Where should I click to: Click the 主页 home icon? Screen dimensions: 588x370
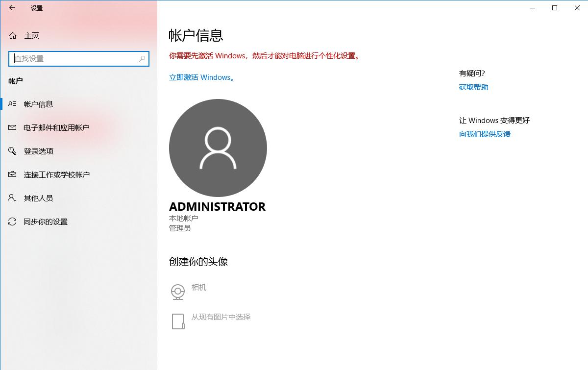point(12,35)
